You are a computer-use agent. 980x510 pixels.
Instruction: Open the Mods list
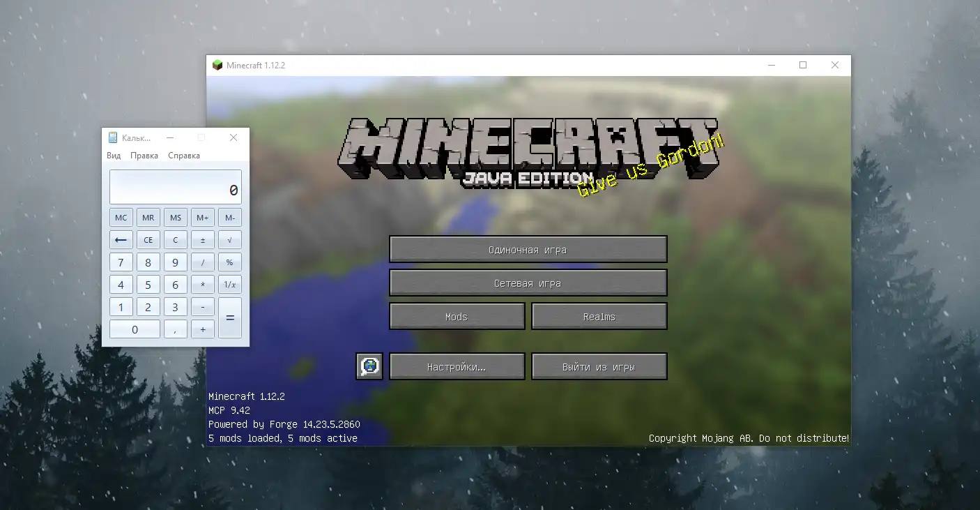tap(457, 317)
